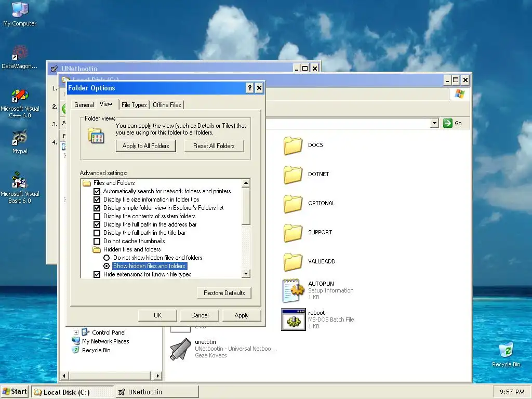Click the Folder Options help question button
532x399 pixels.
coord(250,88)
